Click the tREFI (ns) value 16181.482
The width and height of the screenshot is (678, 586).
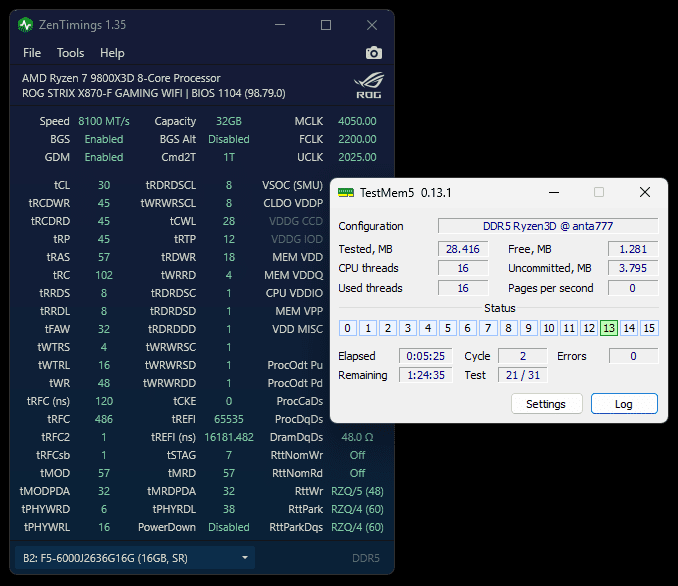229,437
